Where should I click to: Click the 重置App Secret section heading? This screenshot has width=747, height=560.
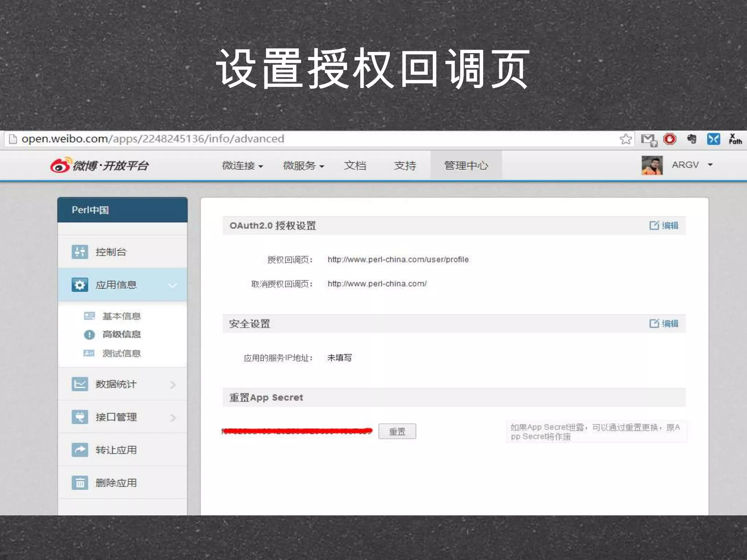266,397
